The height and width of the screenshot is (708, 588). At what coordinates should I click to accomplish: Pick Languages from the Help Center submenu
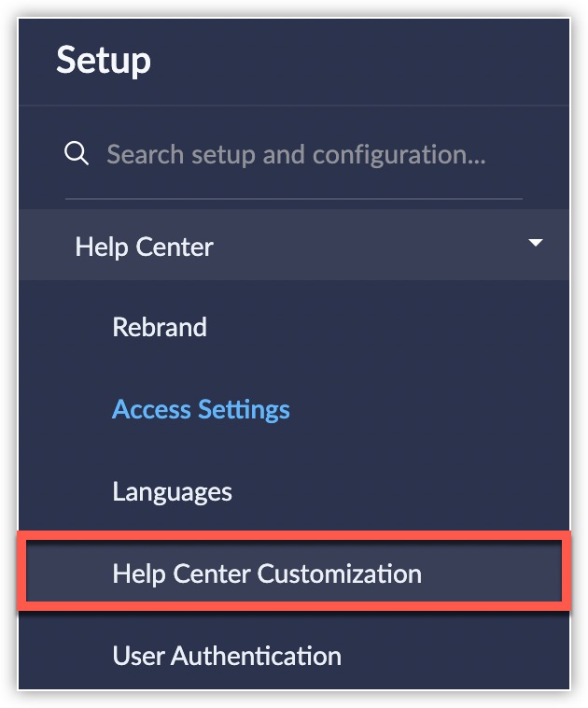click(x=172, y=491)
